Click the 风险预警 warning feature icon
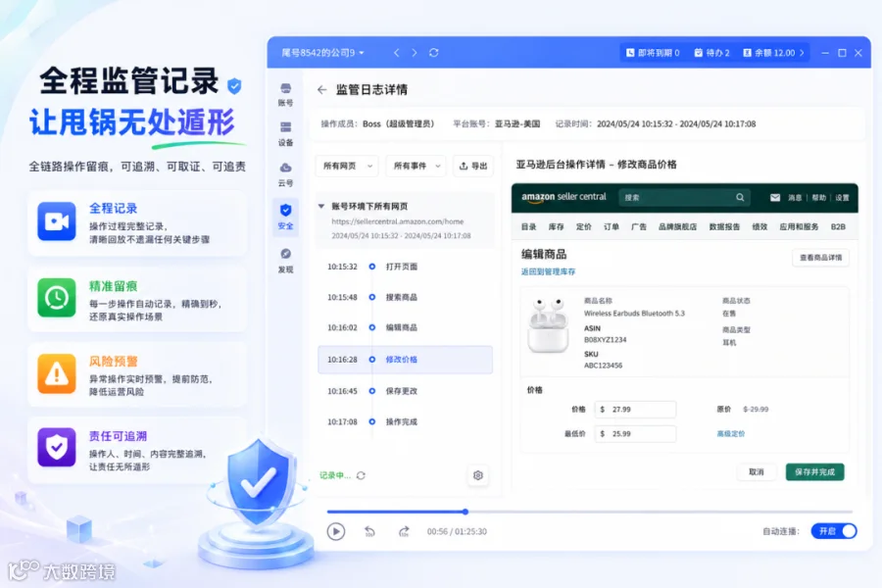Viewport: 882px width, 588px height. coord(57,373)
